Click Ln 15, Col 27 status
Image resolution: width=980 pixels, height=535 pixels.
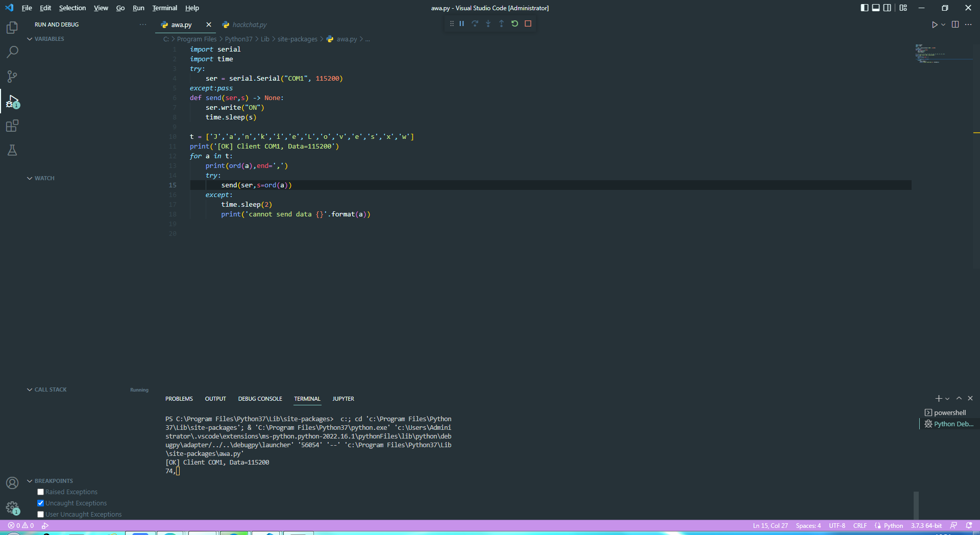770,525
